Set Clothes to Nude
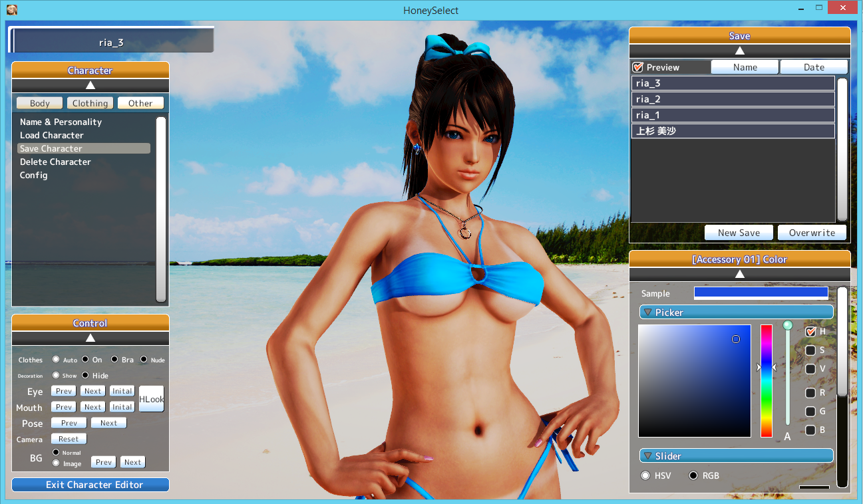Image resolution: width=863 pixels, height=504 pixels. [144, 360]
